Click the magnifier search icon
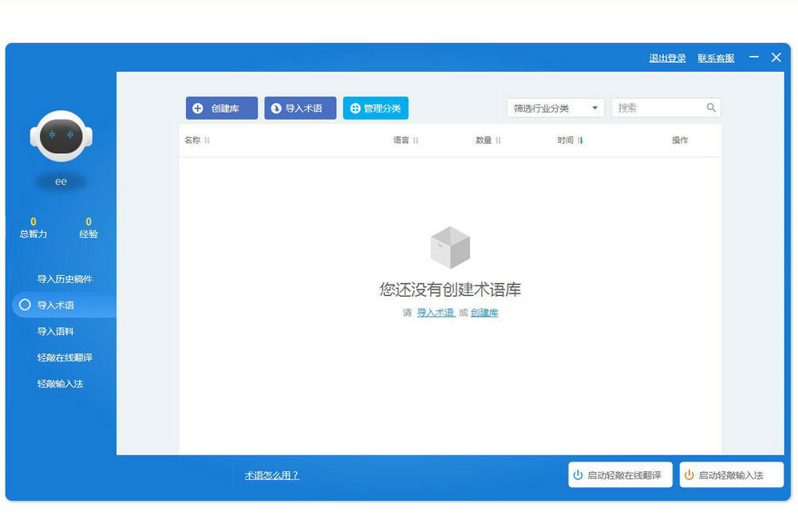 711,108
